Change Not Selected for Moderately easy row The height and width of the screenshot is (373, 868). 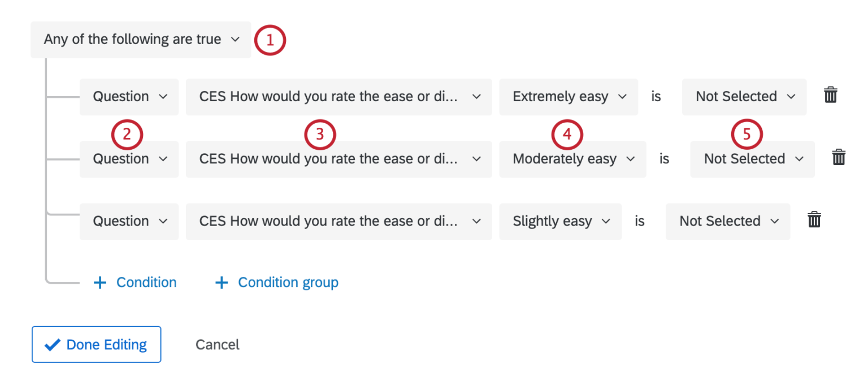click(752, 159)
